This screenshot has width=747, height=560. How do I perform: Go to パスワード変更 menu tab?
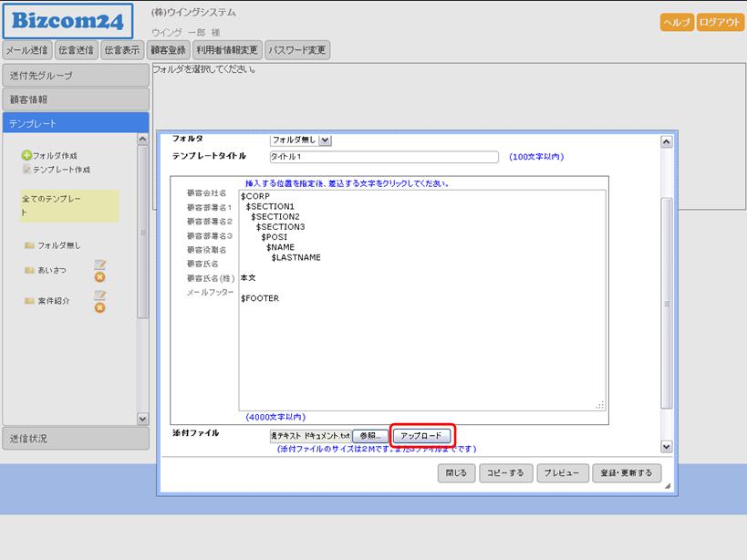(x=296, y=50)
